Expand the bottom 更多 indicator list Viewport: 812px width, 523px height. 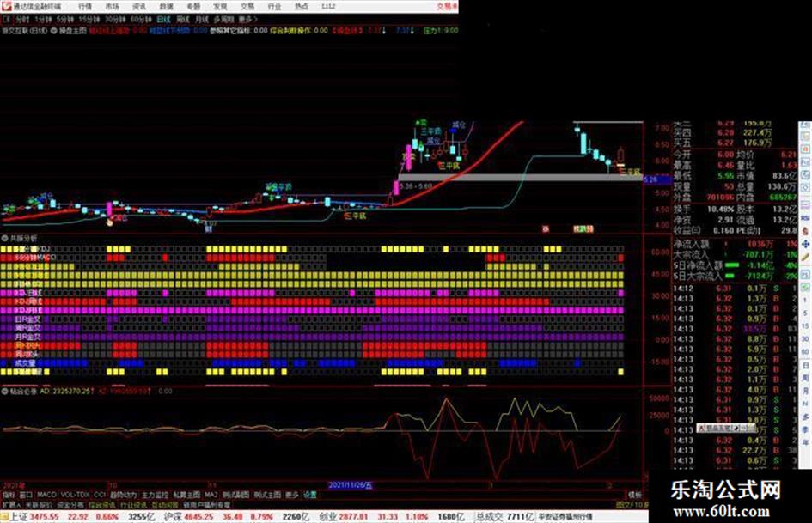[292, 495]
